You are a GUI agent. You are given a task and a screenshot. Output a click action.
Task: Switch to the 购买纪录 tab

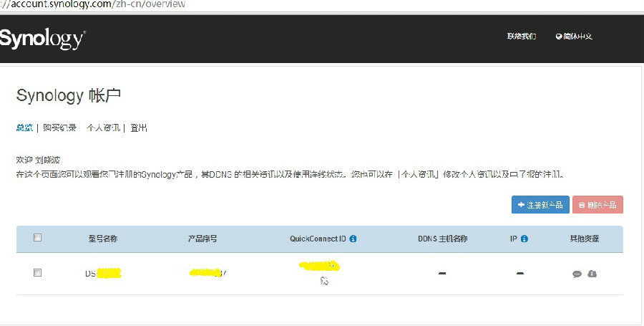[x=59, y=128]
